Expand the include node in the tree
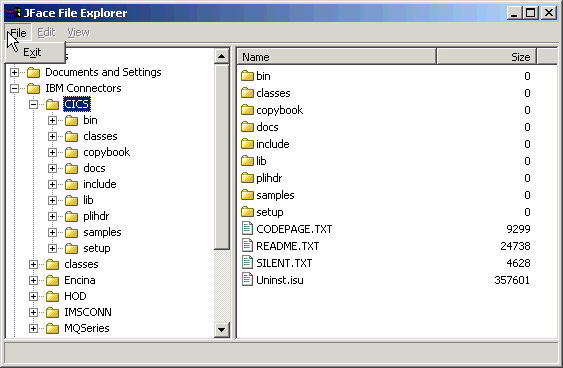 tap(52, 185)
